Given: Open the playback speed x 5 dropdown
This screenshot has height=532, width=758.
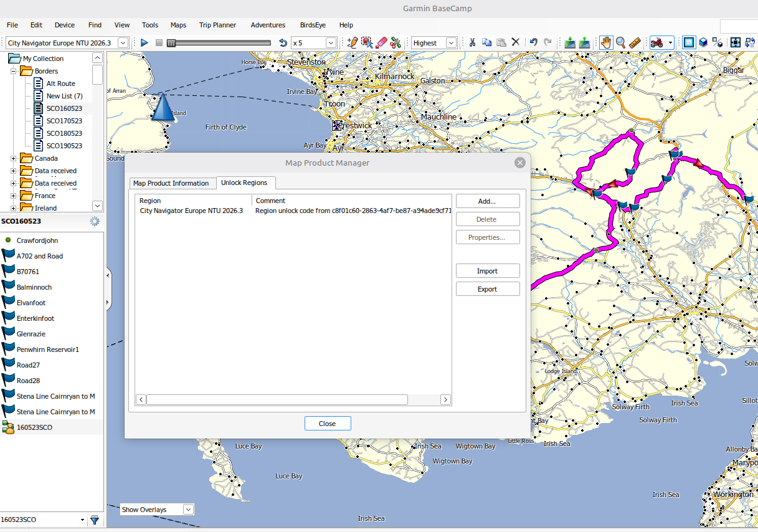Looking at the screenshot, I should (331, 42).
